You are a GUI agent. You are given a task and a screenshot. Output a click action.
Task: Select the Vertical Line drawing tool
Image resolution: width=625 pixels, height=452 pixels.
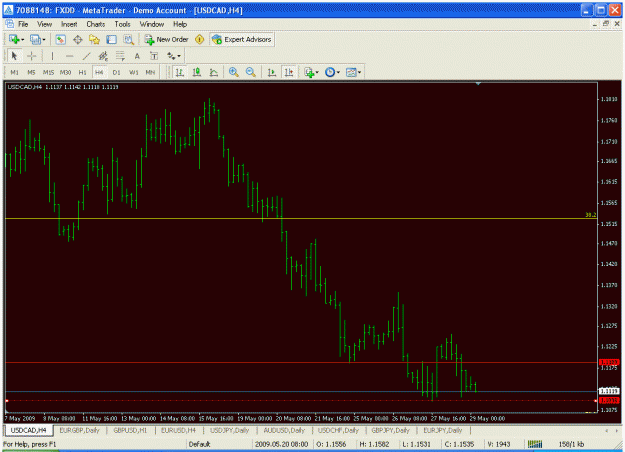(x=52, y=56)
